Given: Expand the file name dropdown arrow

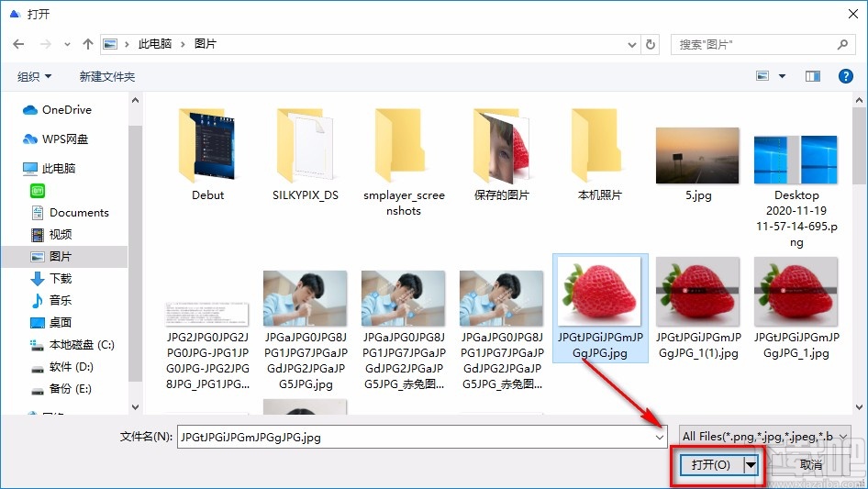Looking at the screenshot, I should click(660, 437).
